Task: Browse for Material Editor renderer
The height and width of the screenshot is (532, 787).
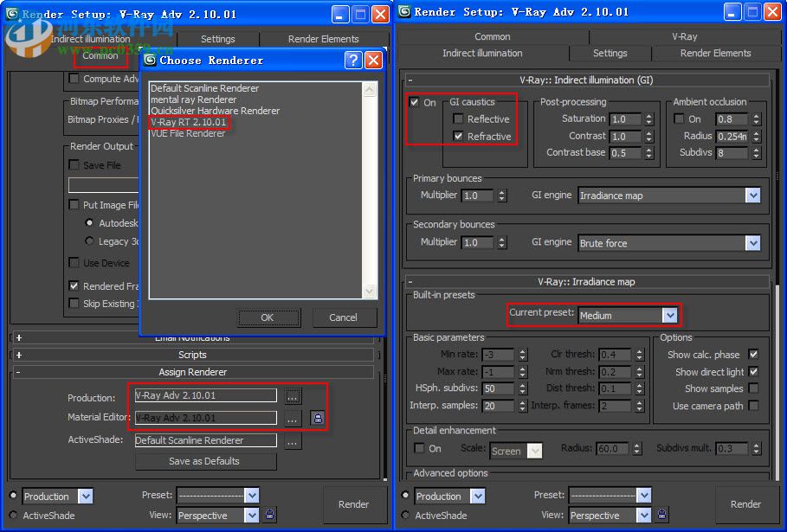Action: point(292,418)
